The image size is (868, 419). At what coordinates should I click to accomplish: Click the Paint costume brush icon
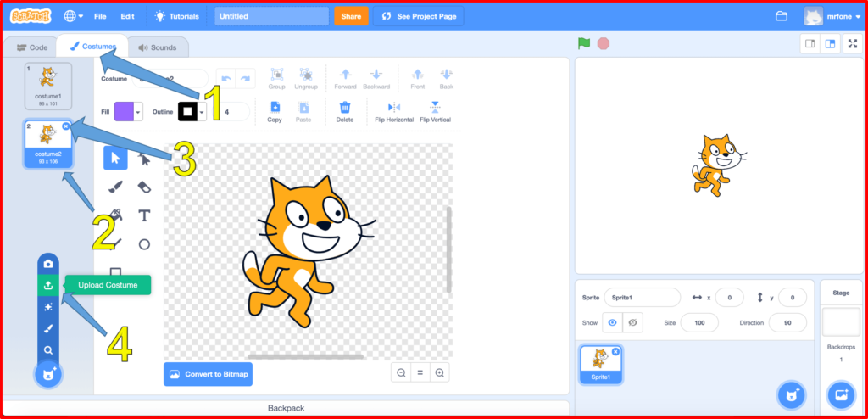coord(48,328)
